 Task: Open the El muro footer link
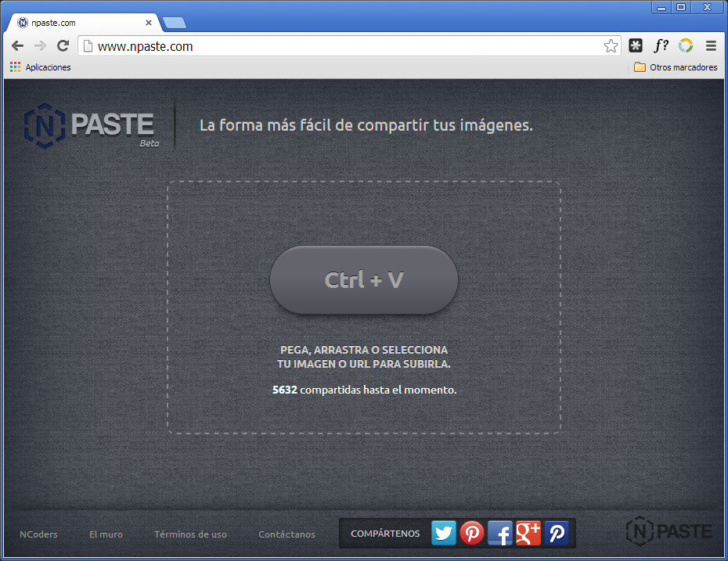(x=106, y=534)
